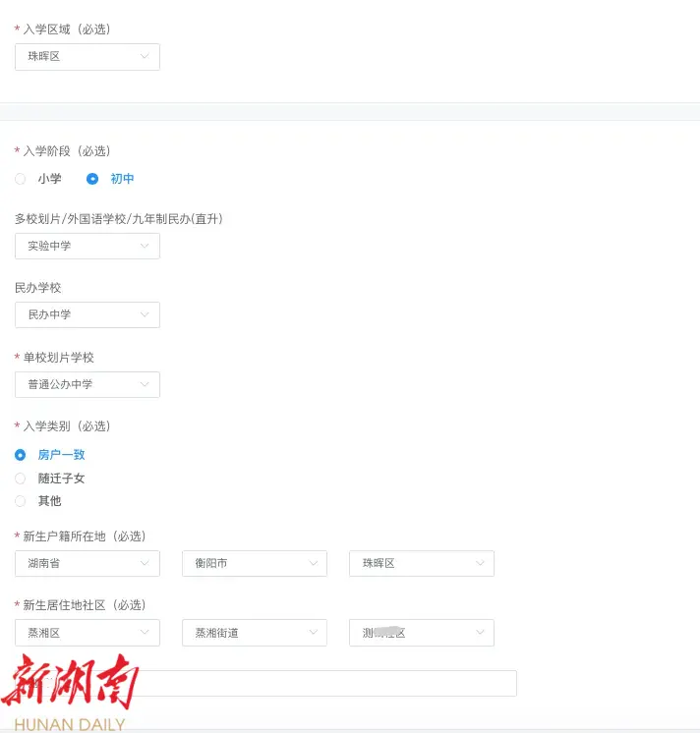Viewport: 700px width, 733px height.
Task: Choose the 房户一致 enrollment category
Action: (21, 455)
